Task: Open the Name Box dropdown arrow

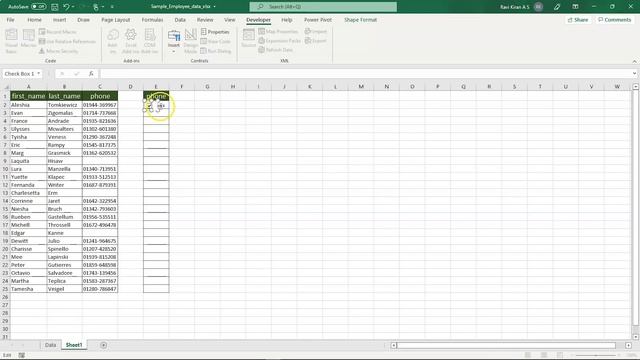Action: click(x=39, y=73)
